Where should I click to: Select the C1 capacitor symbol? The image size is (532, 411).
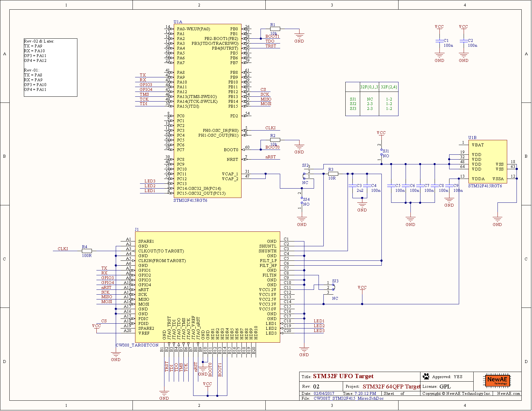coord(439,41)
